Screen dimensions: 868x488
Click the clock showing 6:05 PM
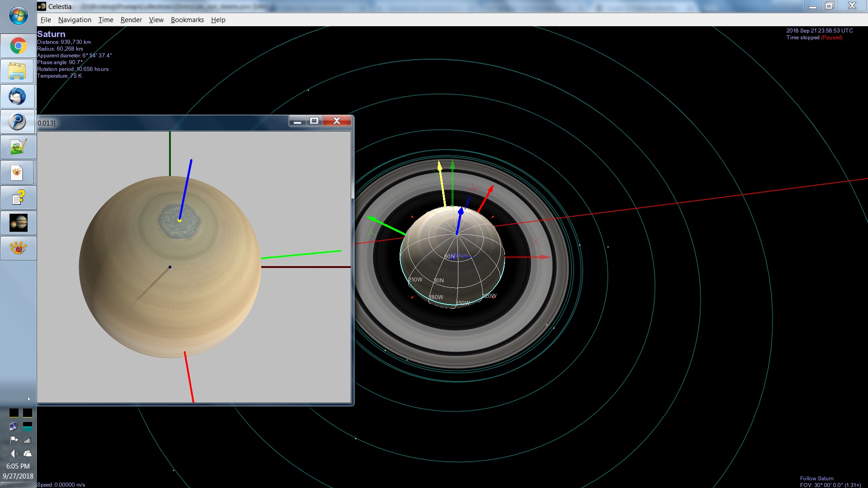pos(18,466)
